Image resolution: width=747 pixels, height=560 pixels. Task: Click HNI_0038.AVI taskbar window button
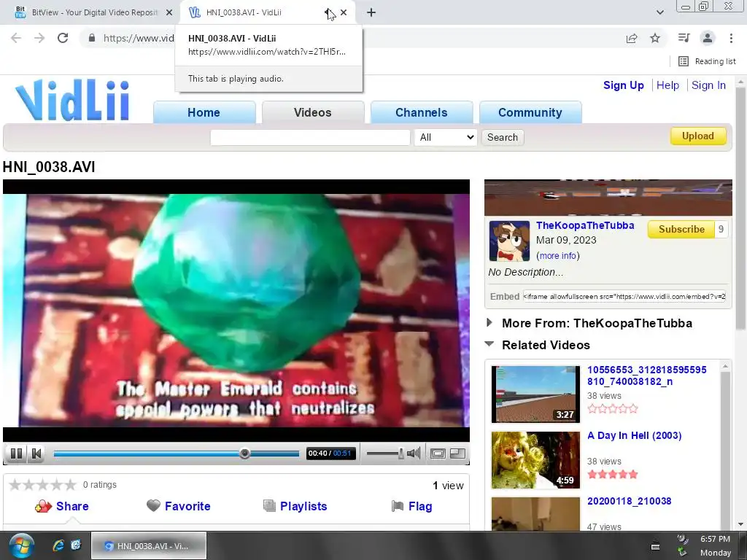pos(149,545)
